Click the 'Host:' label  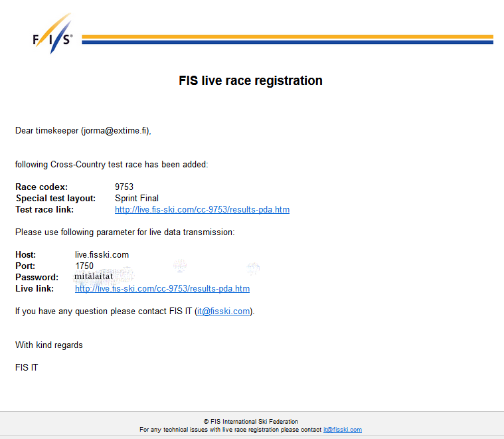pos(26,255)
